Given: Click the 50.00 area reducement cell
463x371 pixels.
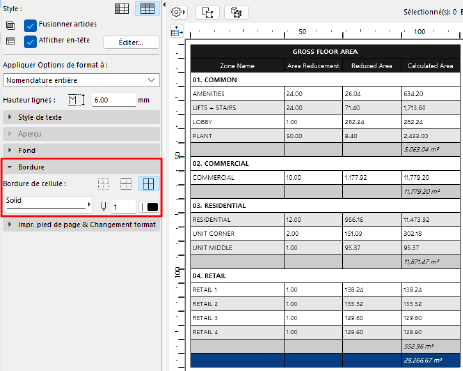Looking at the screenshot, I should click(313, 136).
